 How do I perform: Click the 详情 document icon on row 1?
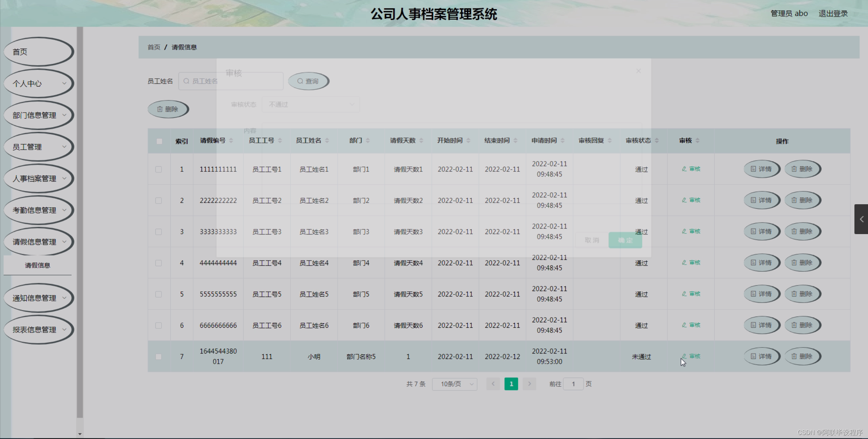tap(753, 169)
